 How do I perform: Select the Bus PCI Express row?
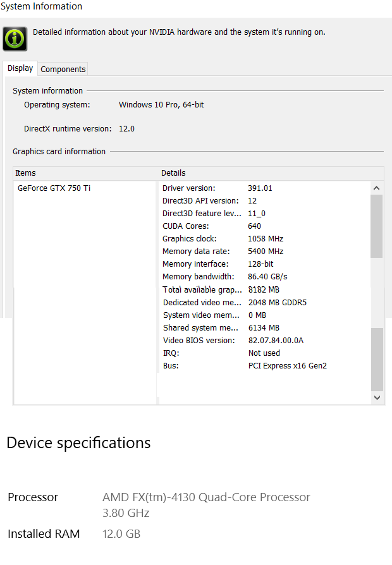(264, 365)
